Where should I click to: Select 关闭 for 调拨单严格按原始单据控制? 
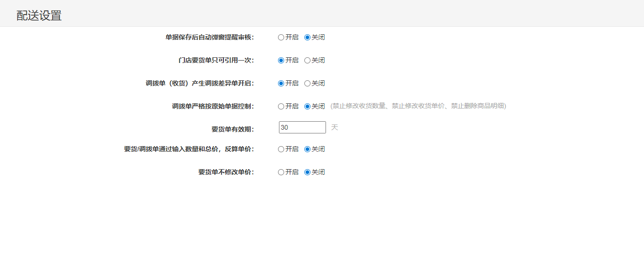308,106
